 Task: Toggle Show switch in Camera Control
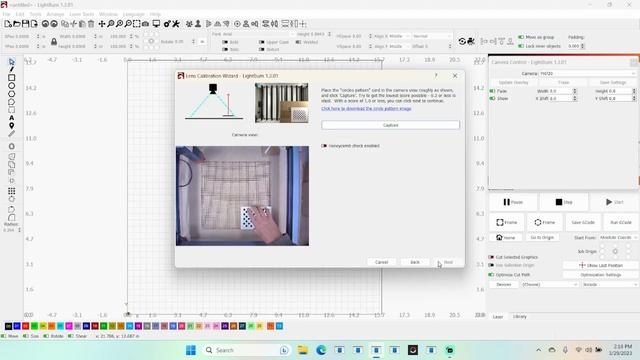(x=492, y=98)
